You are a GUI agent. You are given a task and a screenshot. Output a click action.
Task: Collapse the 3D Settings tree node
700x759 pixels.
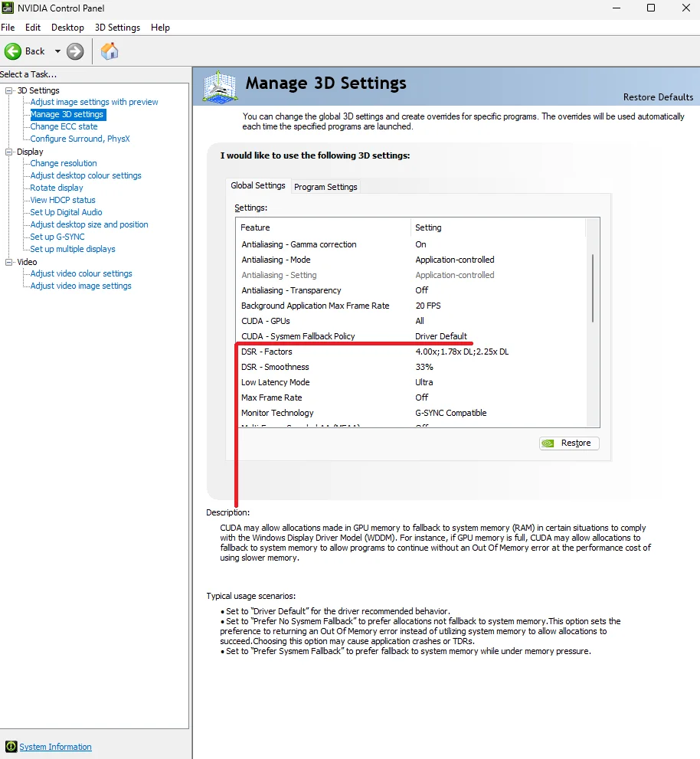[x=8, y=90]
